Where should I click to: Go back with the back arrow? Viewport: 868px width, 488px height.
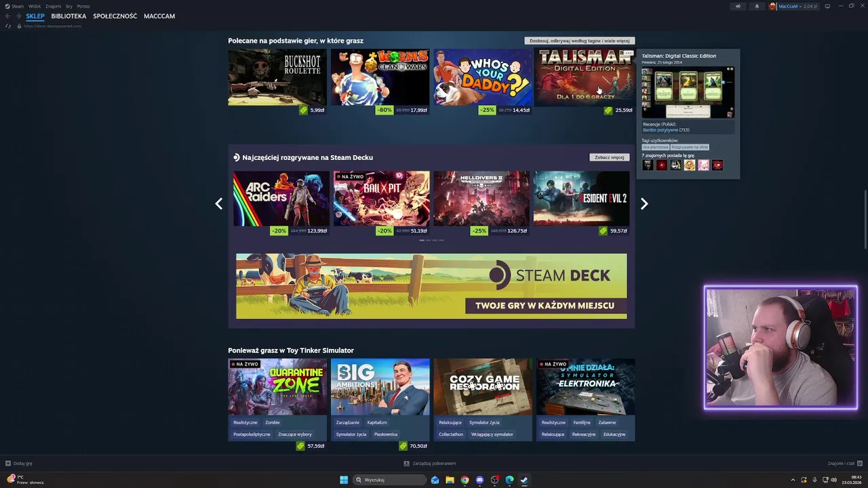coord(8,16)
